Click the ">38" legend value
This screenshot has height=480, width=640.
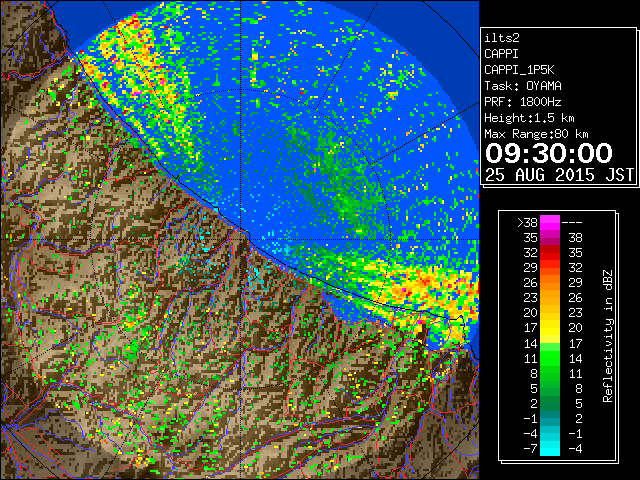(x=527, y=223)
